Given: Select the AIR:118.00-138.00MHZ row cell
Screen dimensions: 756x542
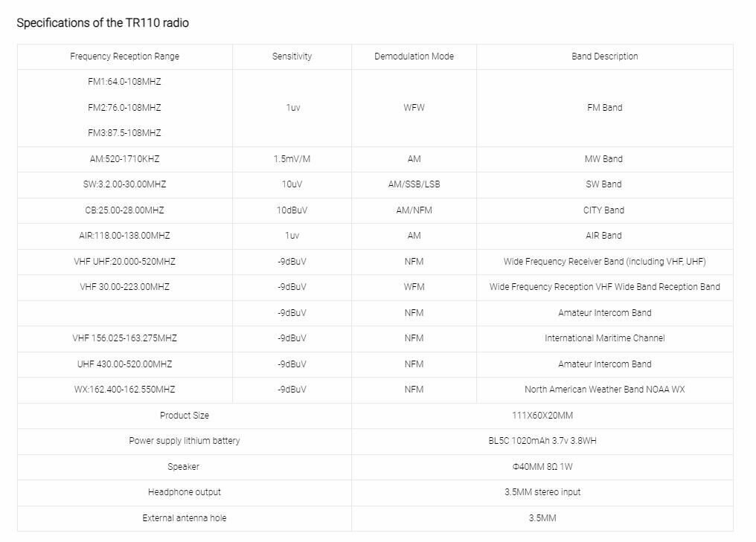Looking at the screenshot, I should (x=124, y=236).
